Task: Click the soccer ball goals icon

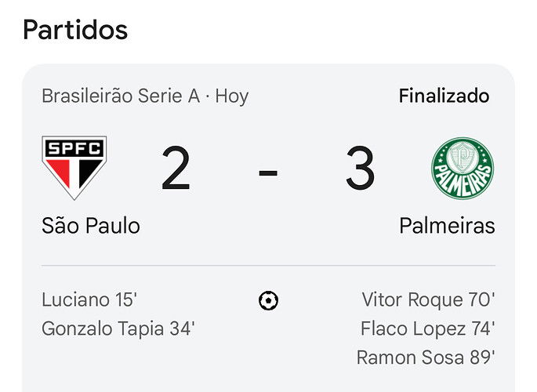Action: pos(268,300)
